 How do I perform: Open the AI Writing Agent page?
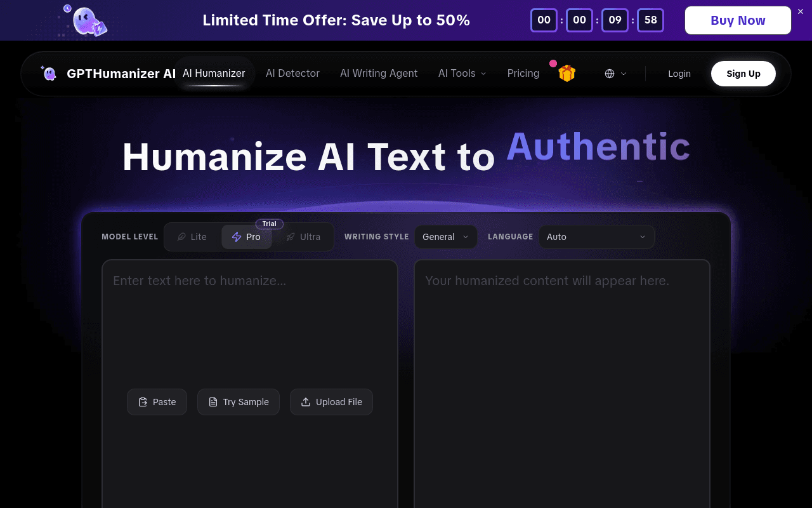pos(379,74)
